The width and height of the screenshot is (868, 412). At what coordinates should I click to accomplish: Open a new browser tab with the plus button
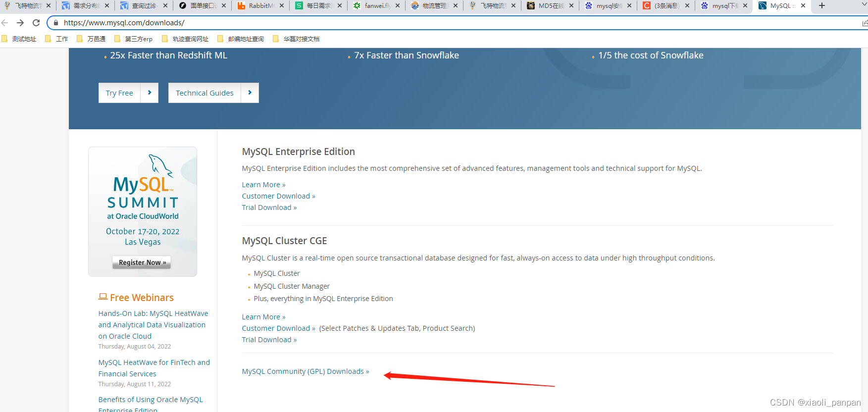[x=822, y=5]
